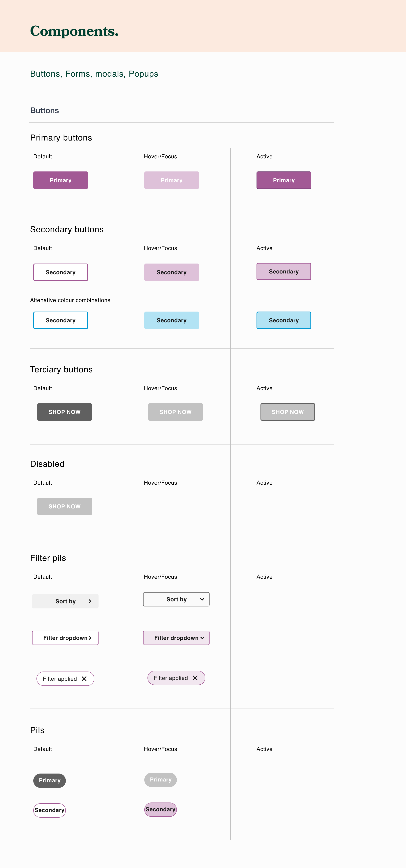Open the pink hover Filter dropdown
The width and height of the screenshot is (406, 868).
[x=176, y=638]
